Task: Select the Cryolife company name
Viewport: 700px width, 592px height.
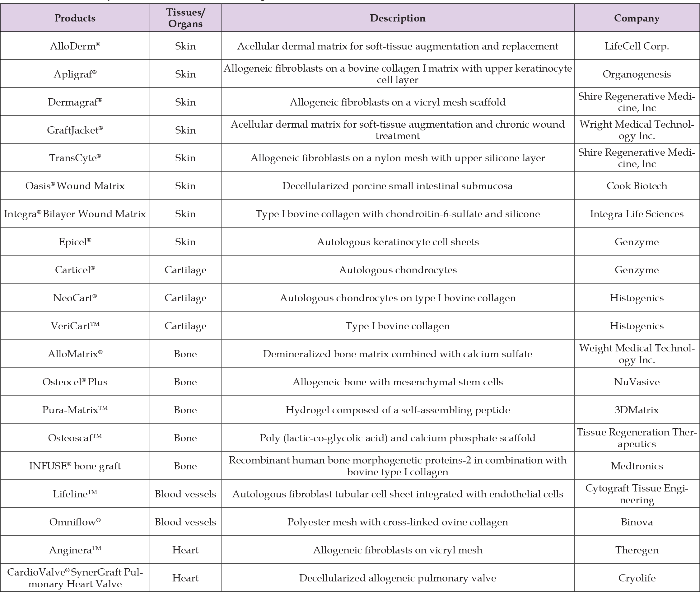Action: click(637, 578)
